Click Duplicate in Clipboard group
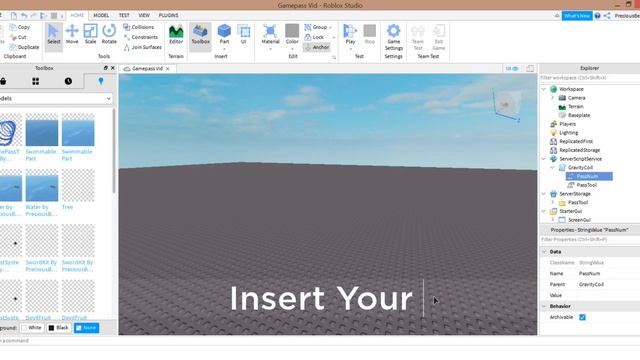 (x=24, y=47)
